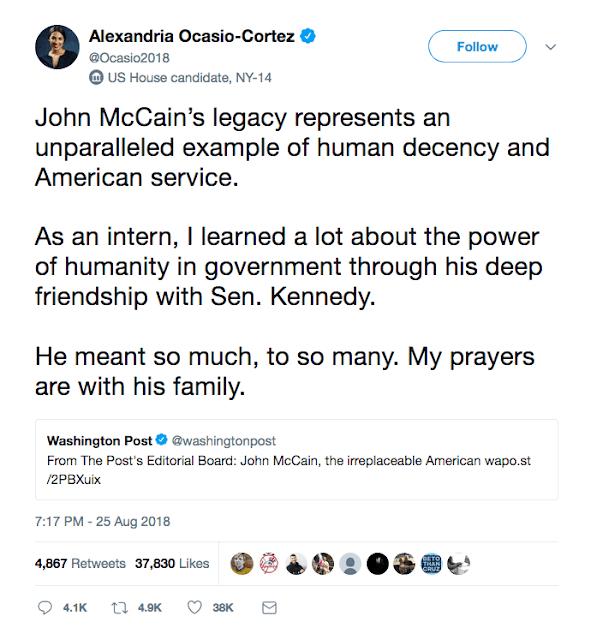Open the 4,867 Retweets list
Image resolution: width=591 pixels, height=640 pixels.
80,564
